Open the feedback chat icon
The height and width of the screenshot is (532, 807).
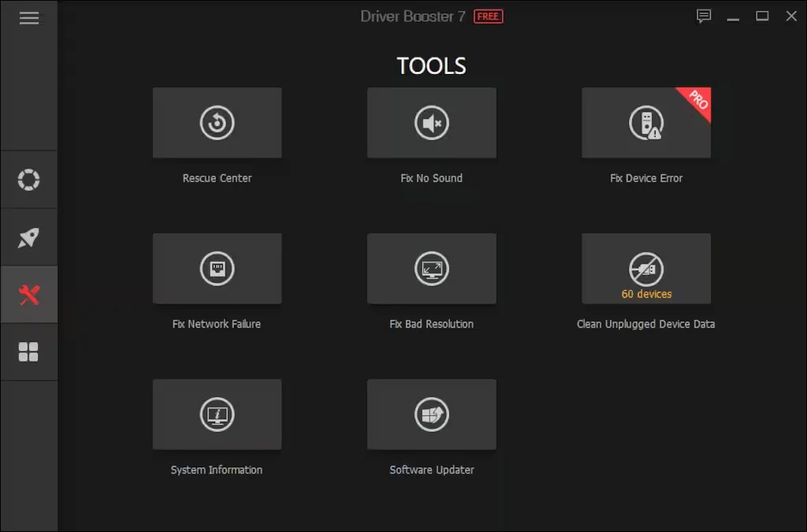tap(704, 17)
